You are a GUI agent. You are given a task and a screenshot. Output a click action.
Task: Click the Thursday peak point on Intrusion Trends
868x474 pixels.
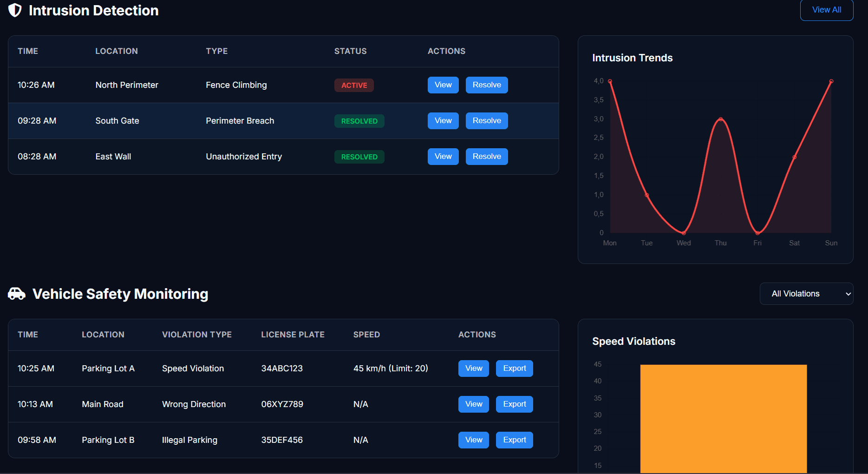[x=720, y=119]
